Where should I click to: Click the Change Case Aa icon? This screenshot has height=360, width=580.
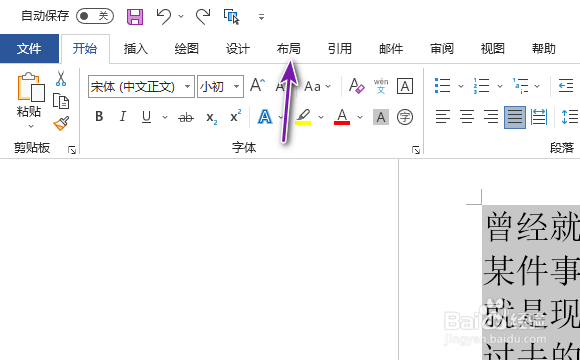click(x=313, y=87)
